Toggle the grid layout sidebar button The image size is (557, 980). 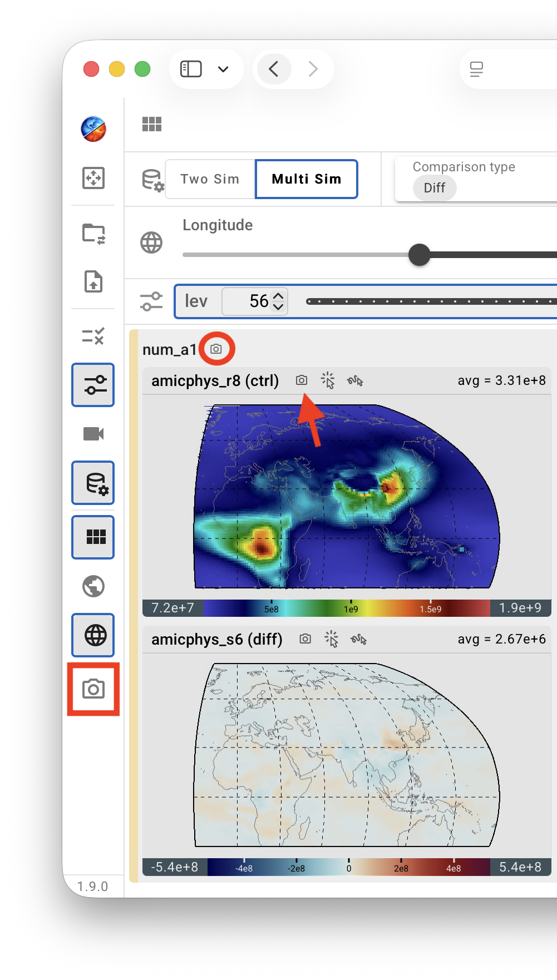click(x=93, y=537)
